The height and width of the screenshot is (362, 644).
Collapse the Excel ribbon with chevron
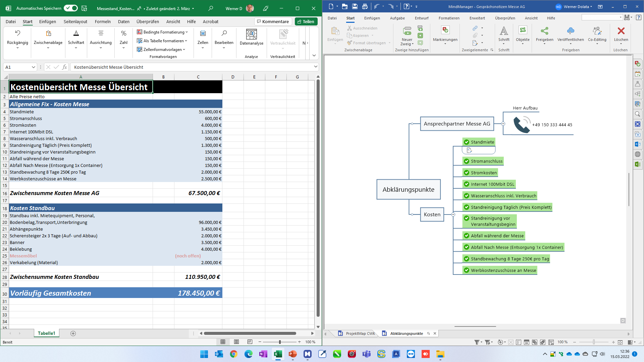314,56
